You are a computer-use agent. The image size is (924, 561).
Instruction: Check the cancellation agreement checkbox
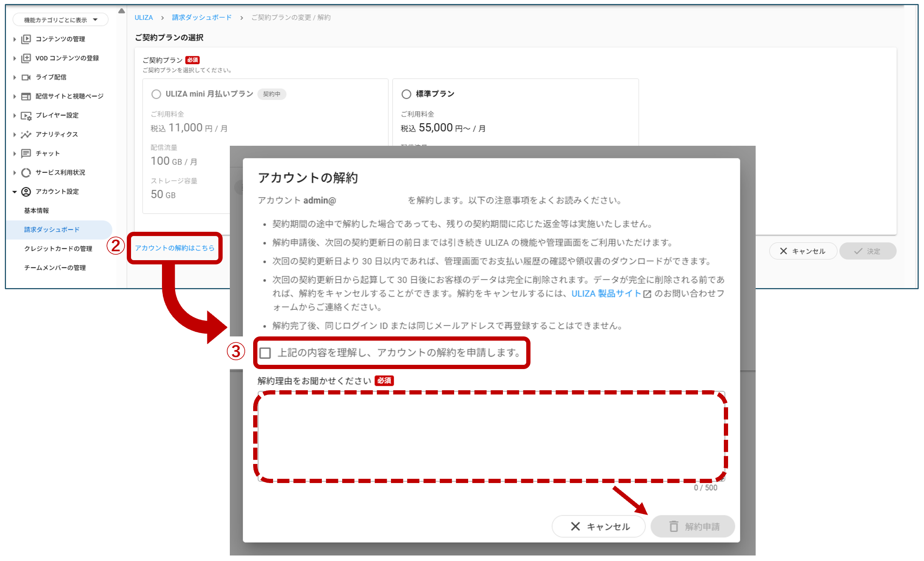265,353
